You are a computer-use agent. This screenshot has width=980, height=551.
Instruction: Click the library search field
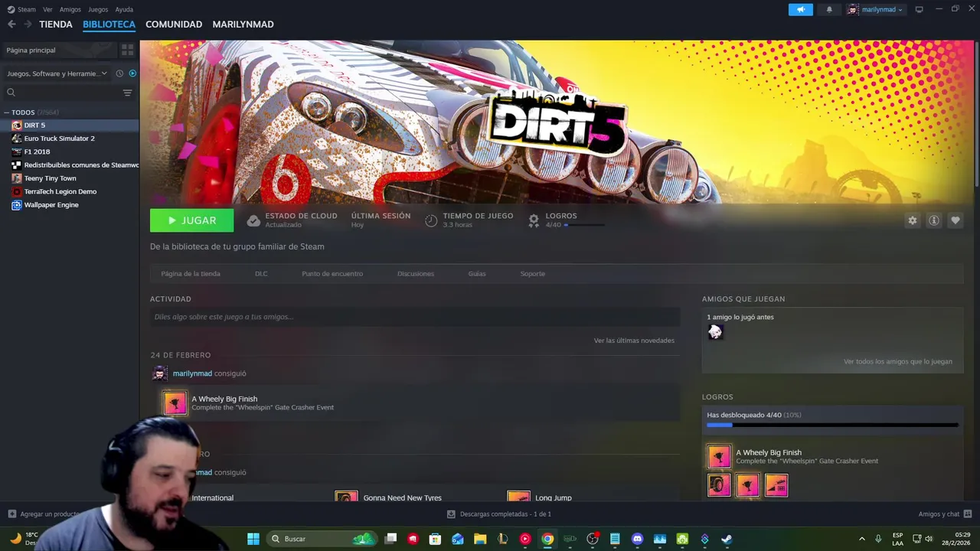pyautogui.click(x=63, y=93)
